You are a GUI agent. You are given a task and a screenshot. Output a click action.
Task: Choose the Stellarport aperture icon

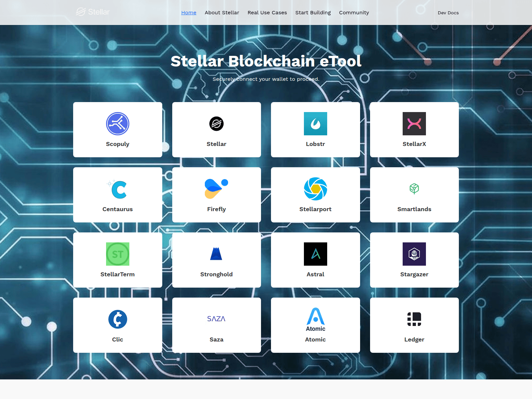316,189
